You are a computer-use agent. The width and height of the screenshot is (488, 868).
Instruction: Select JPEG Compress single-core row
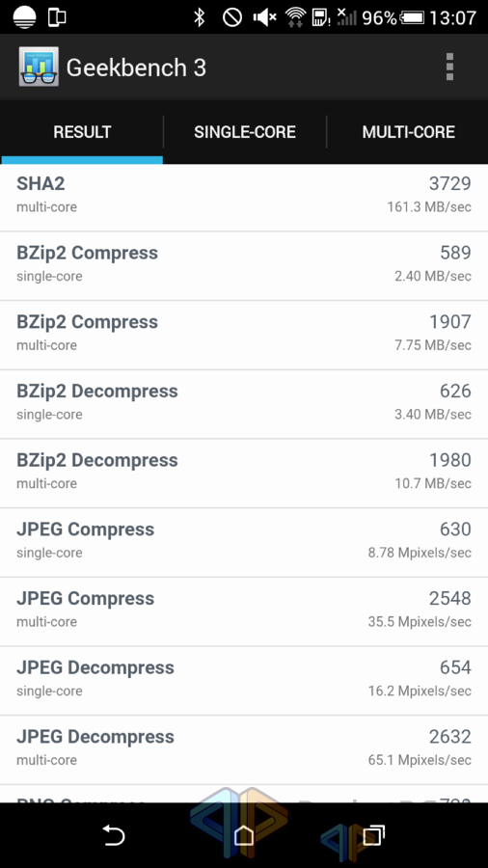(x=244, y=543)
